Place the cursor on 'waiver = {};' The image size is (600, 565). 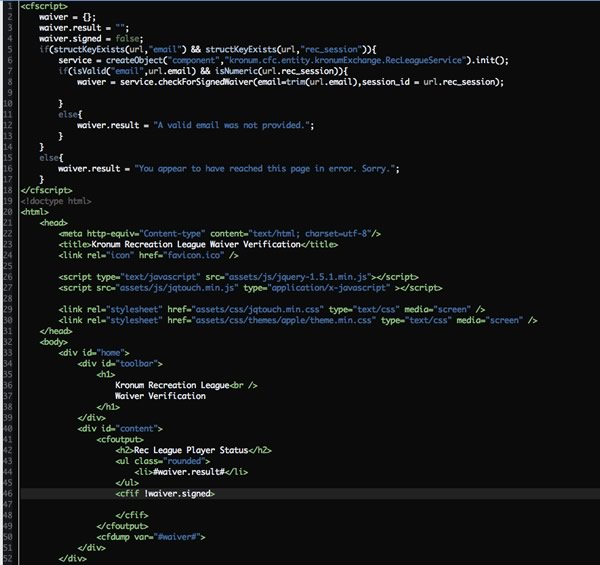click(x=67, y=17)
